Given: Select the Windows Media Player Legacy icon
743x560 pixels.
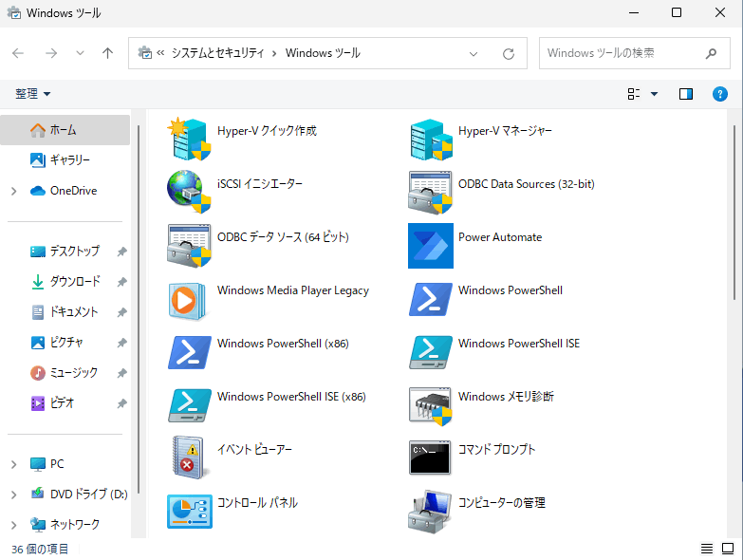Looking at the screenshot, I should (x=189, y=300).
